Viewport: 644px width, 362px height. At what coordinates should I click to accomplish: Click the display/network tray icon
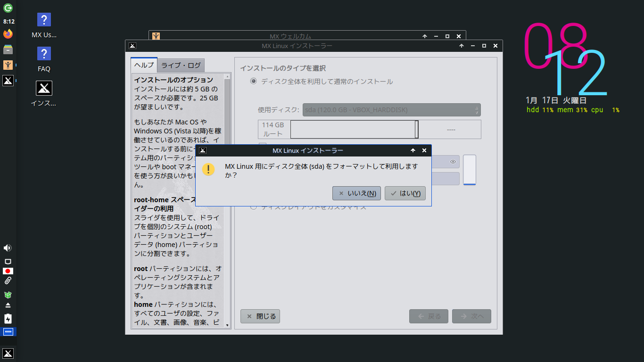pyautogui.click(x=8, y=261)
